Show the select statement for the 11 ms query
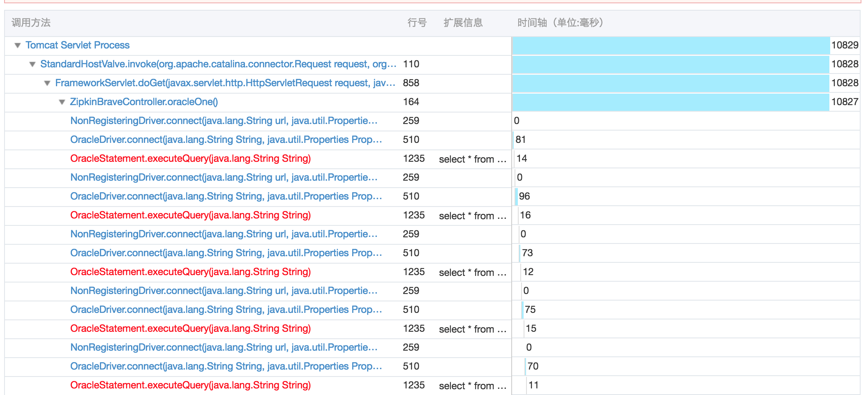 473,386
